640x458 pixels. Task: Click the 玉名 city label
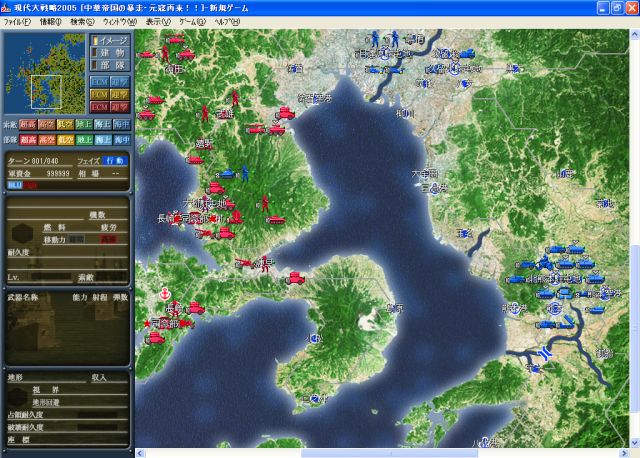(x=464, y=233)
